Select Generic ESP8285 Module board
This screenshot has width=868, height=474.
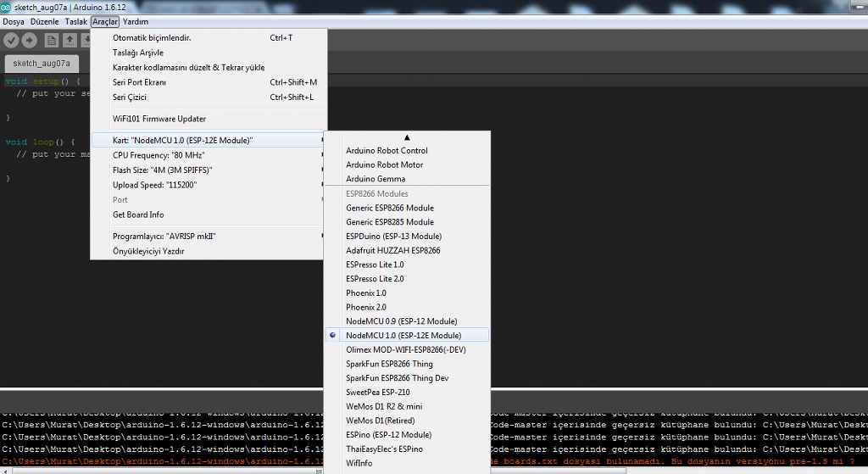(x=407, y=221)
